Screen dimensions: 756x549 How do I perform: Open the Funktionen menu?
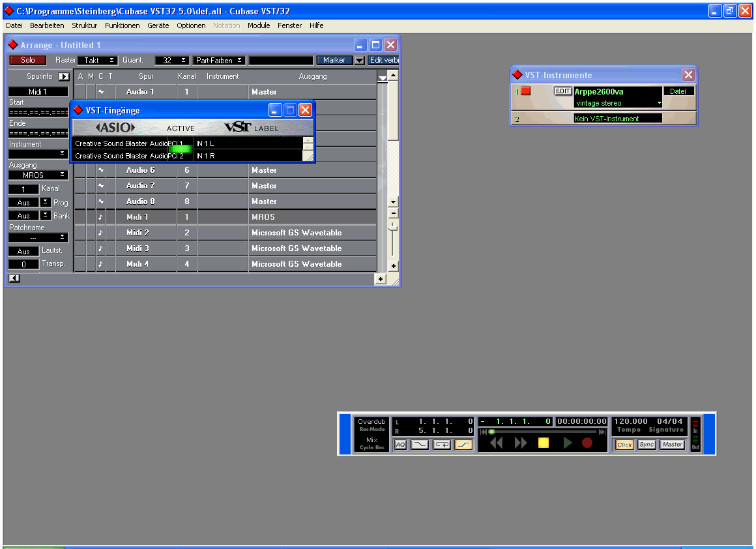[x=123, y=25]
